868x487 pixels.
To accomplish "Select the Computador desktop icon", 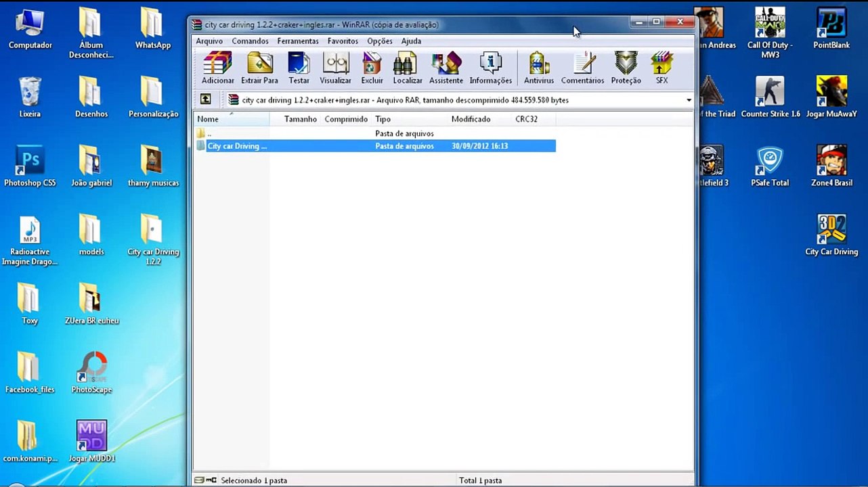I will pos(30,28).
